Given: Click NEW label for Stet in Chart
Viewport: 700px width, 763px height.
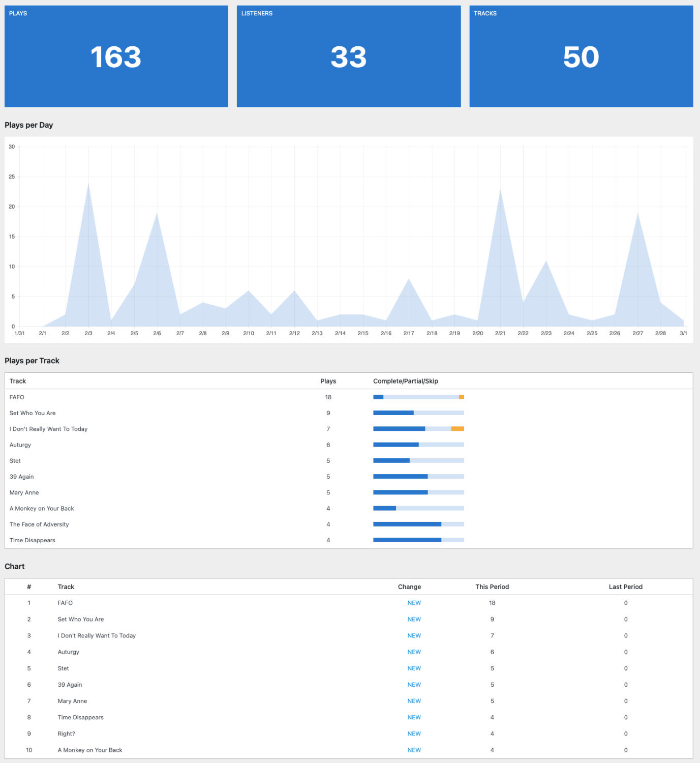Looking at the screenshot, I should point(414,668).
